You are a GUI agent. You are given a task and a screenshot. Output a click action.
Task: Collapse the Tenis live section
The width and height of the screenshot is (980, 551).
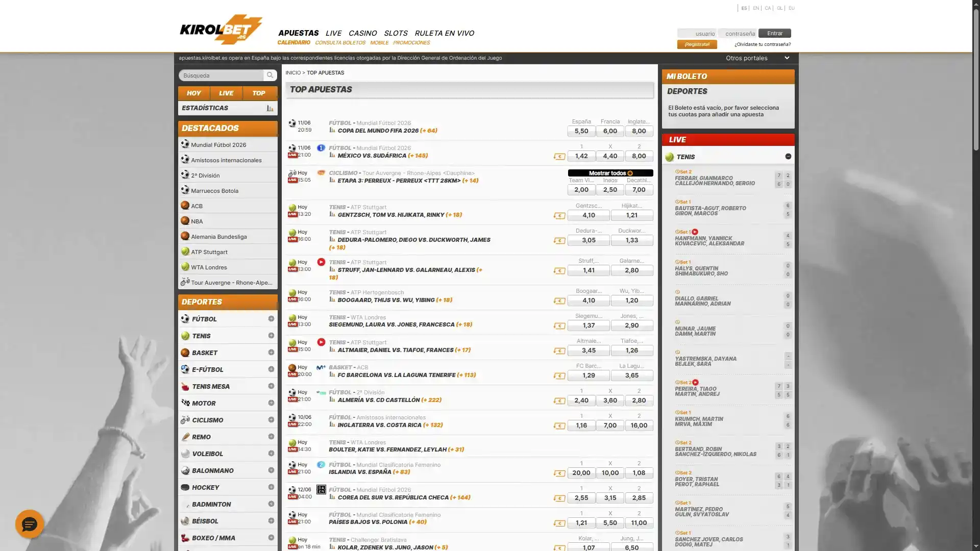788,157
